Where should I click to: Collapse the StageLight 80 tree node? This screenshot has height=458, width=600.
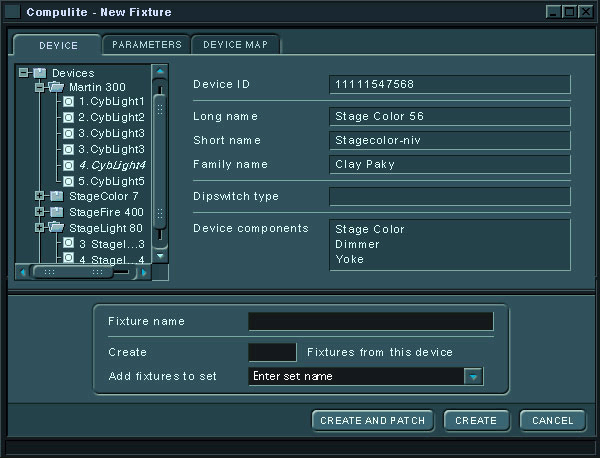tap(39, 228)
